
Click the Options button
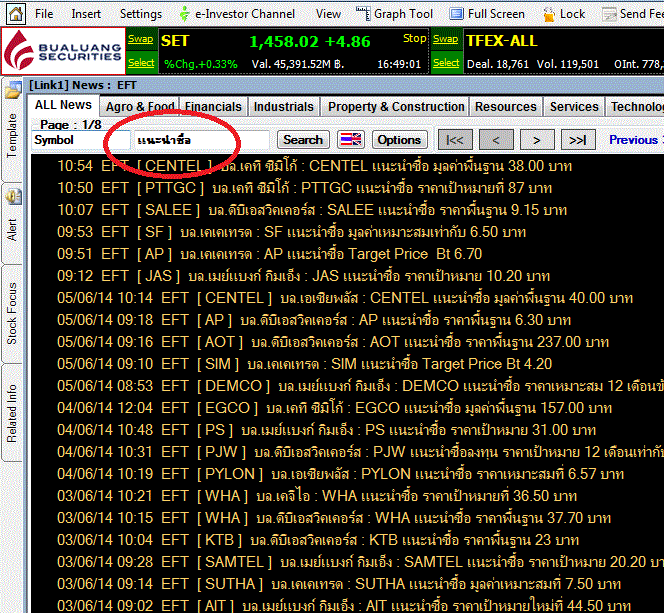[x=399, y=140]
